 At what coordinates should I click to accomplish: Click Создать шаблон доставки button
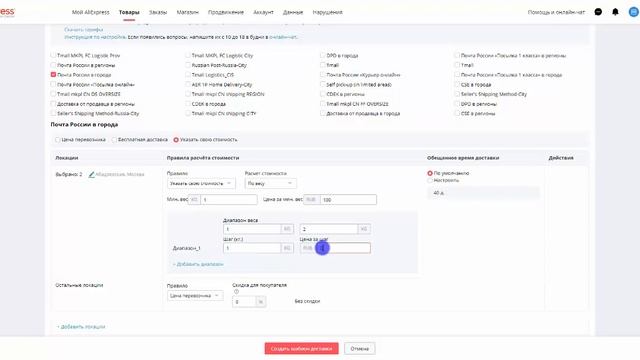301,349
